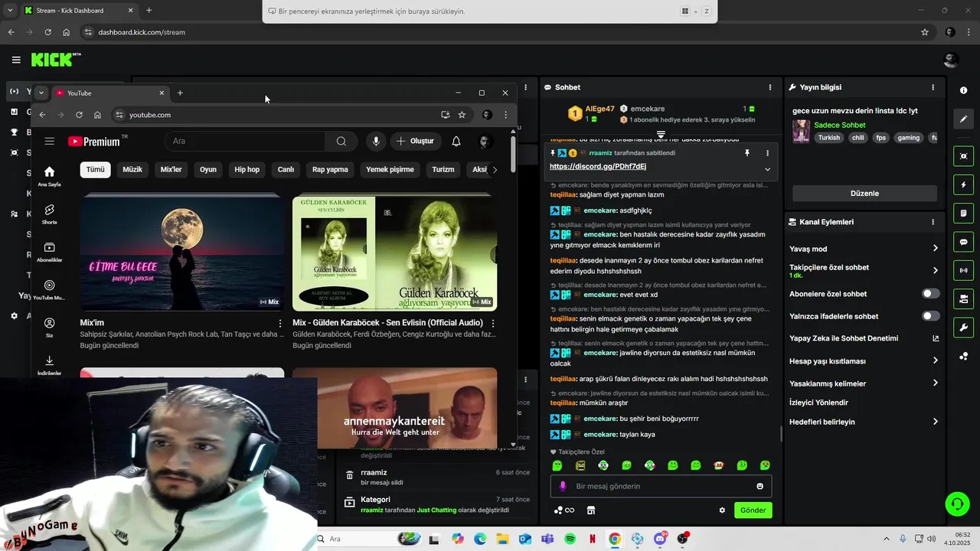The height and width of the screenshot is (551, 980).
Task: Open the Gitme Bu Gece mix thumbnail
Action: (x=181, y=253)
